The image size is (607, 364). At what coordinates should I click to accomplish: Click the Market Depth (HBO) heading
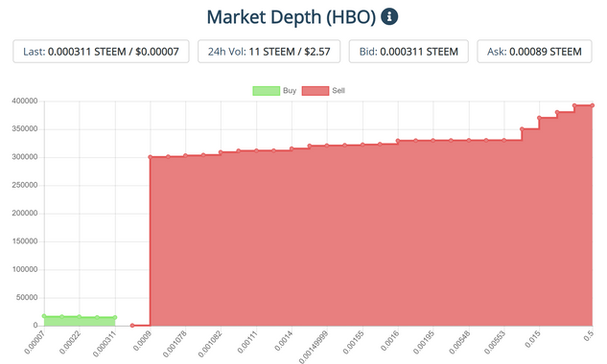click(x=292, y=17)
